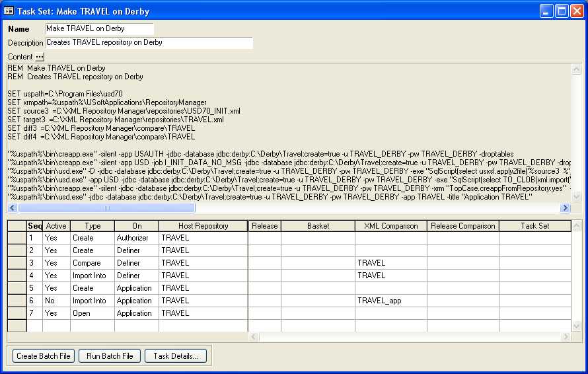This screenshot has width=588, height=374.
Task: Click the content horizontal scrollbar thumb
Action: click(107, 208)
